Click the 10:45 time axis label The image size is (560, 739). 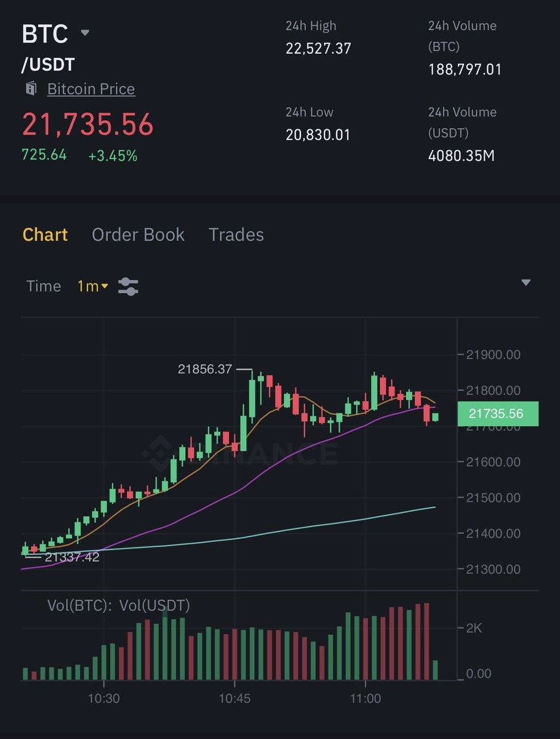coord(234,699)
